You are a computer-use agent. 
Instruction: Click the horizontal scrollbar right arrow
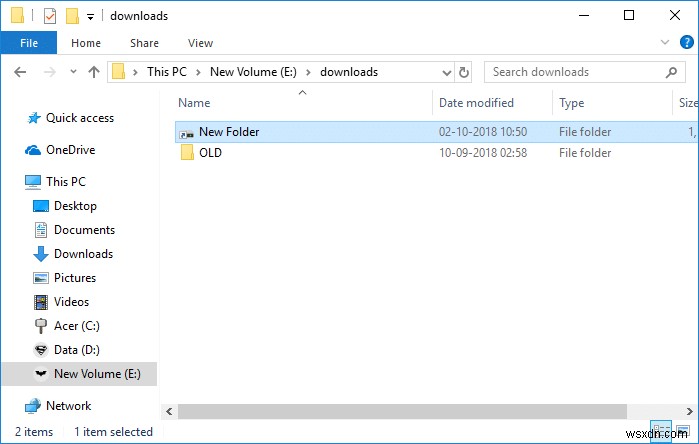click(x=689, y=411)
